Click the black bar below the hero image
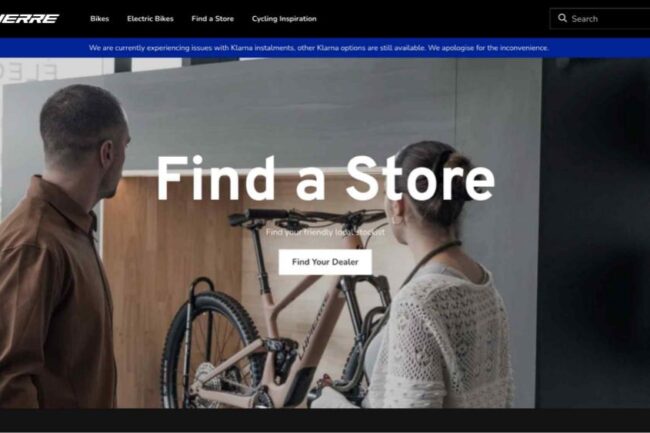This screenshot has width=650, height=433. (325, 420)
